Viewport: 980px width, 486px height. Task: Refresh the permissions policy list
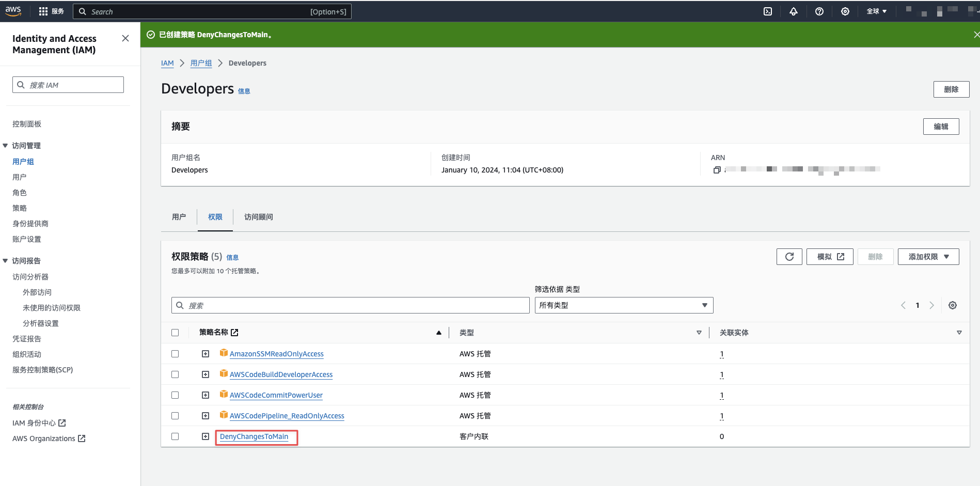789,257
